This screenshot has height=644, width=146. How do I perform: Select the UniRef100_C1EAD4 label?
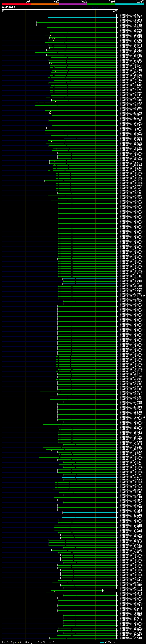131,70
